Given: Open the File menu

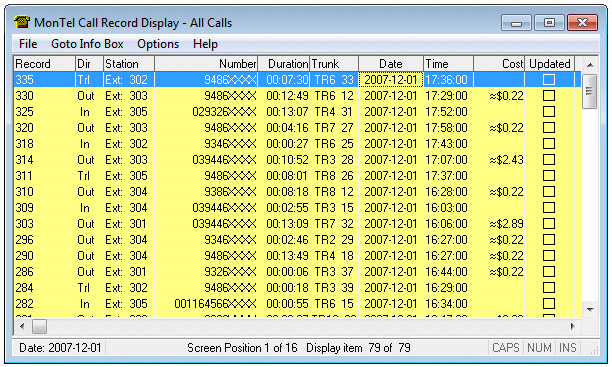Looking at the screenshot, I should click(x=28, y=44).
